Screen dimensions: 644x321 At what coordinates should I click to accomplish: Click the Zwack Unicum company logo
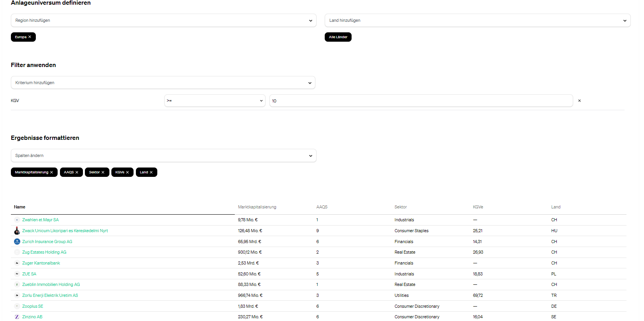(x=17, y=231)
